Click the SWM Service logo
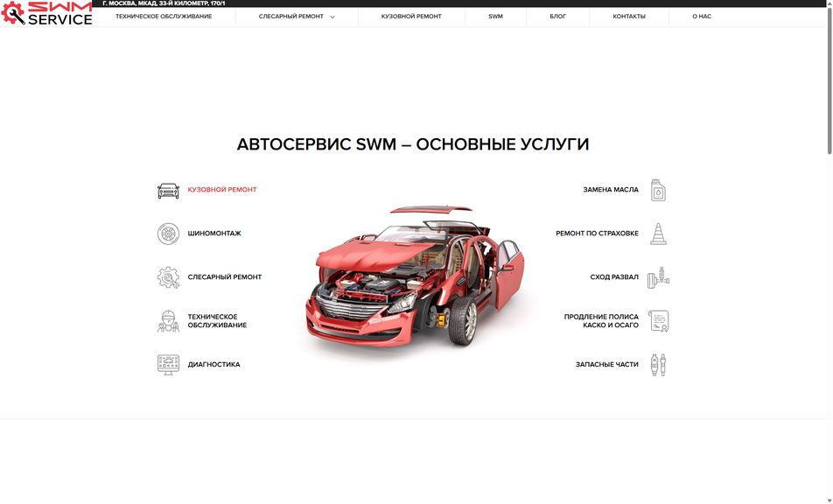This screenshot has height=504, width=833. [x=46, y=13]
